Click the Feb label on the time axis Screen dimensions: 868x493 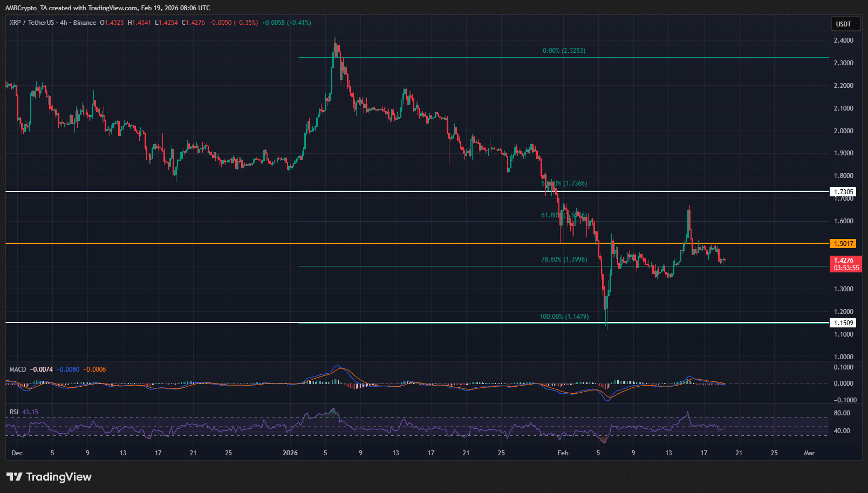(x=563, y=453)
